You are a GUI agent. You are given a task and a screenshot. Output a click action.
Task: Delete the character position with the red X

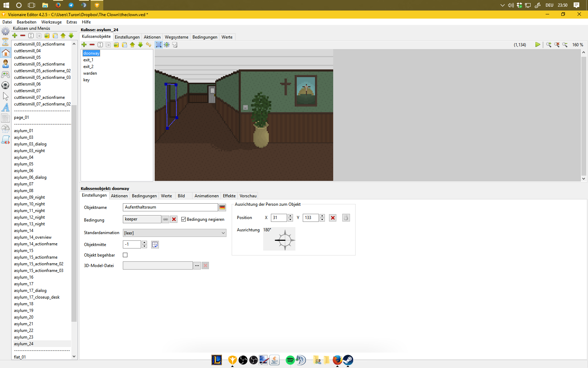[x=333, y=218]
